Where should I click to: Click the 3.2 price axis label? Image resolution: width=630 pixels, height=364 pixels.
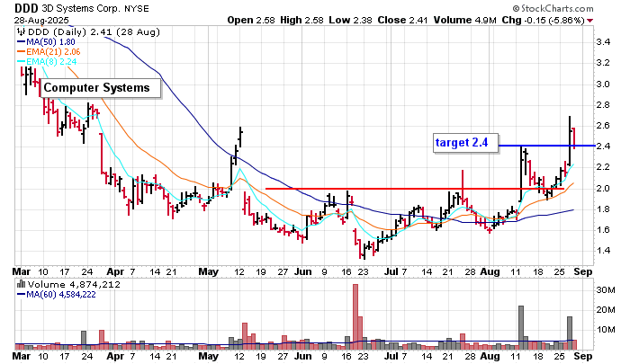pyautogui.click(x=604, y=63)
